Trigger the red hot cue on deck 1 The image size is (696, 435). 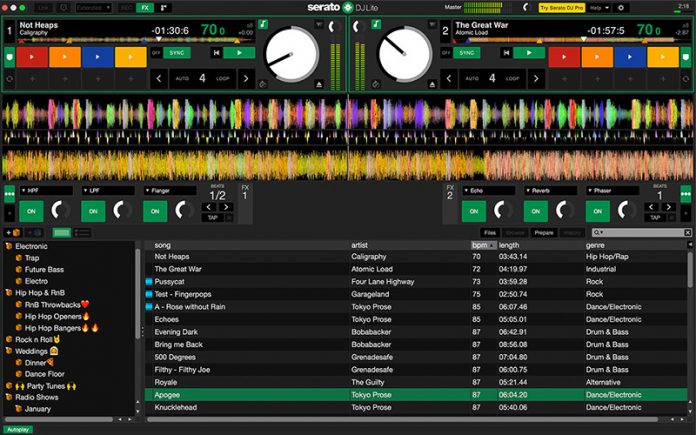(33, 57)
